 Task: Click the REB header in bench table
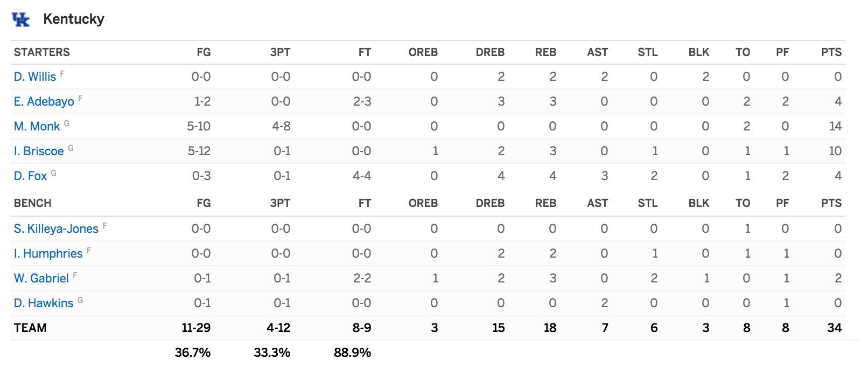point(545,203)
